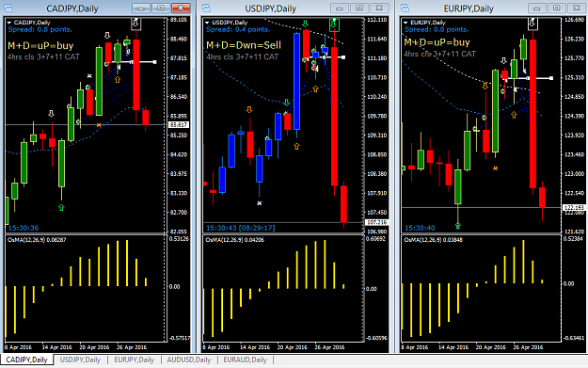Select the boxed arrow marker atop EURJPY chart
The image size is (588, 368).
pos(532,24)
